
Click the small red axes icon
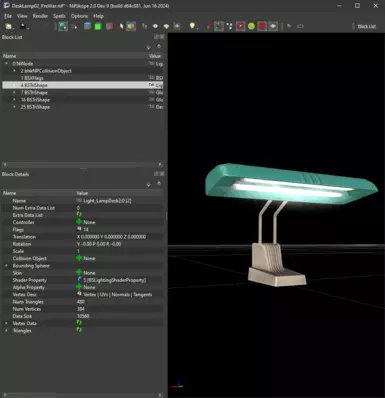209,26
